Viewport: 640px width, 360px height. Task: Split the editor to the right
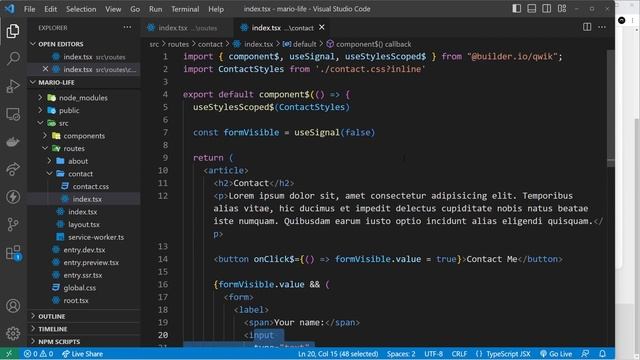point(587,27)
